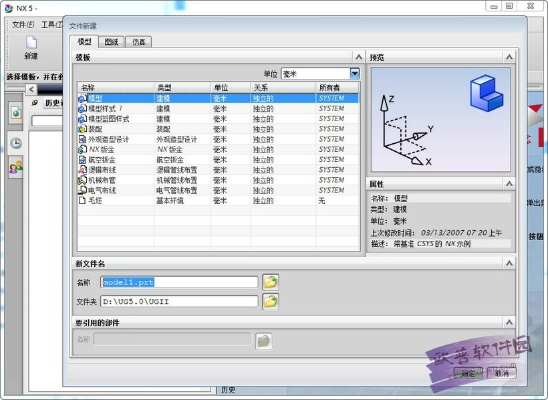Click the 外观造型设计 type cell
548x400 pixels.
(x=176, y=139)
